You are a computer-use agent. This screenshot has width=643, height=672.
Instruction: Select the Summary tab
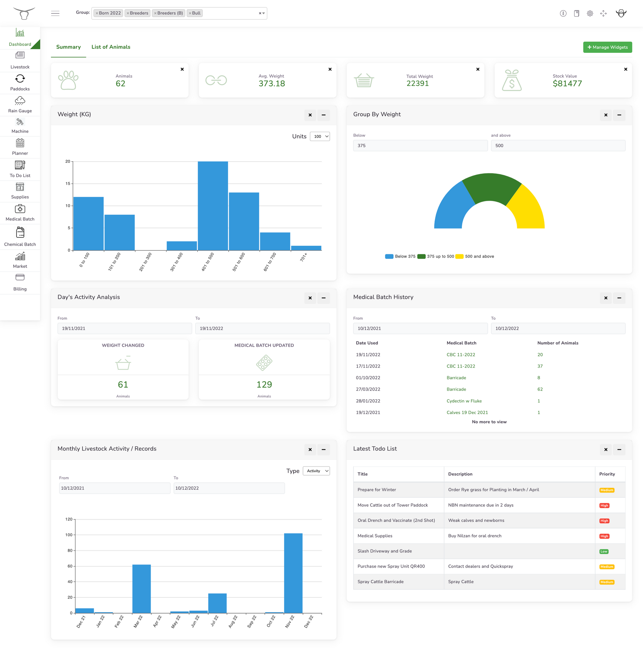[68, 47]
